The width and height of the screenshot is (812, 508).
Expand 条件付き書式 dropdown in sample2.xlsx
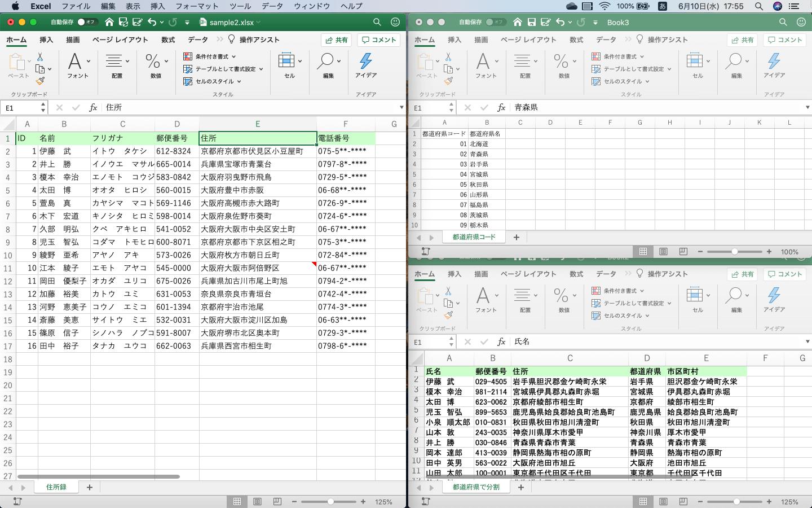[233, 56]
